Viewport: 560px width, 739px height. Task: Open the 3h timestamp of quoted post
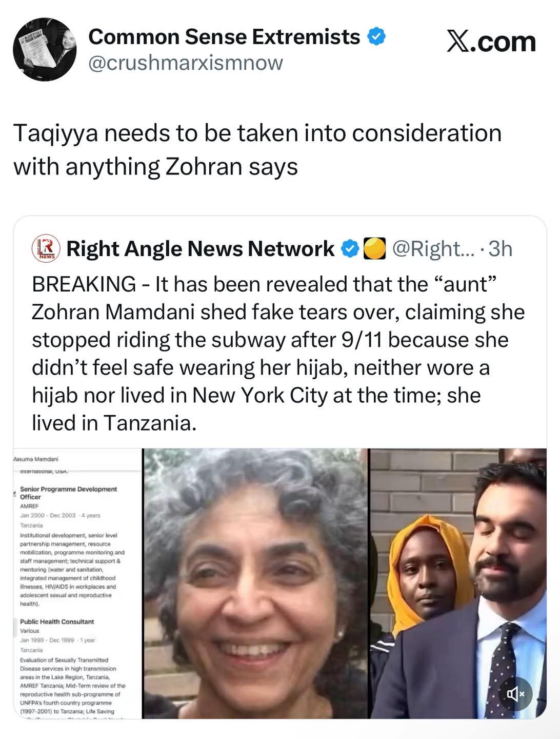[500, 249]
